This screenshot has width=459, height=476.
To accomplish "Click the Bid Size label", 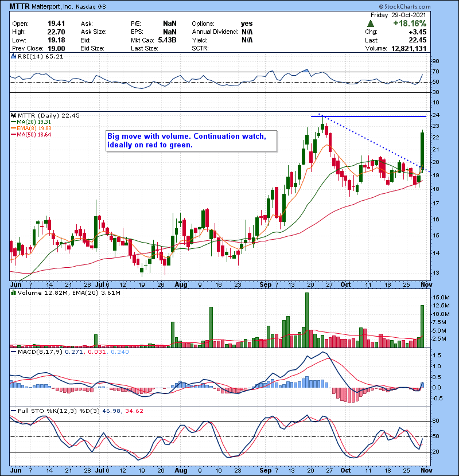I will pos(92,49).
